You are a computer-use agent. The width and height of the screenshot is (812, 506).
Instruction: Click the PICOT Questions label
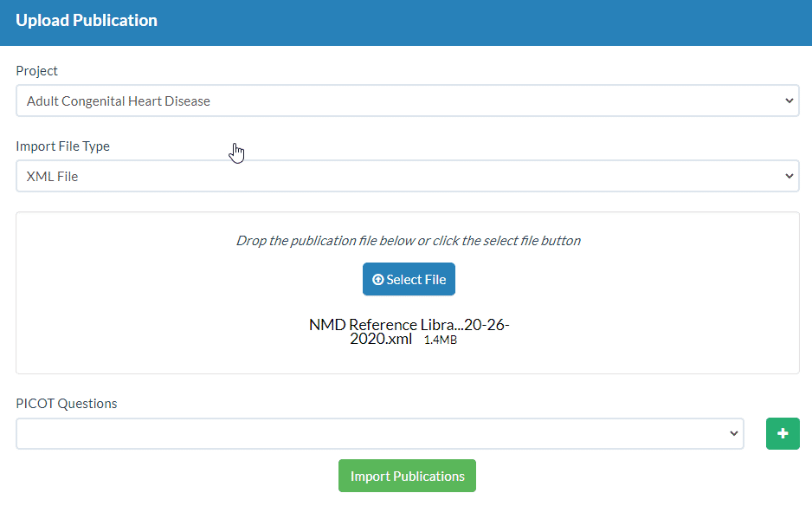click(x=67, y=404)
